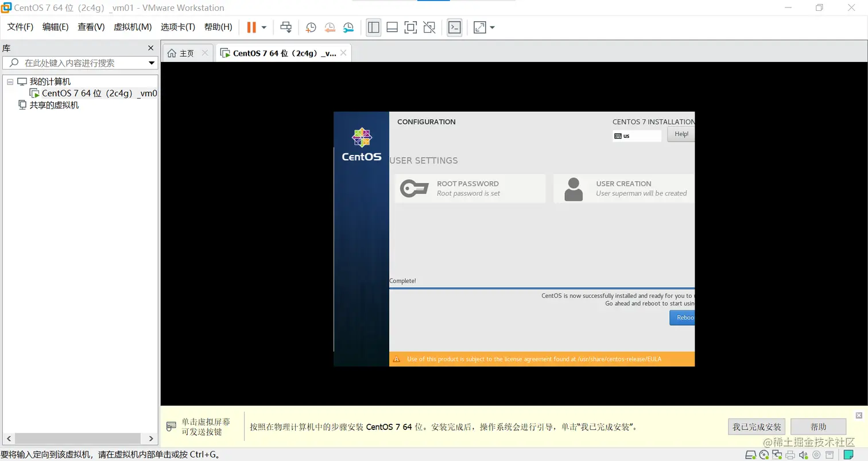Screen dimensions: 868x461
Task: Restore down the VMware Workstation window
Action: click(819, 8)
